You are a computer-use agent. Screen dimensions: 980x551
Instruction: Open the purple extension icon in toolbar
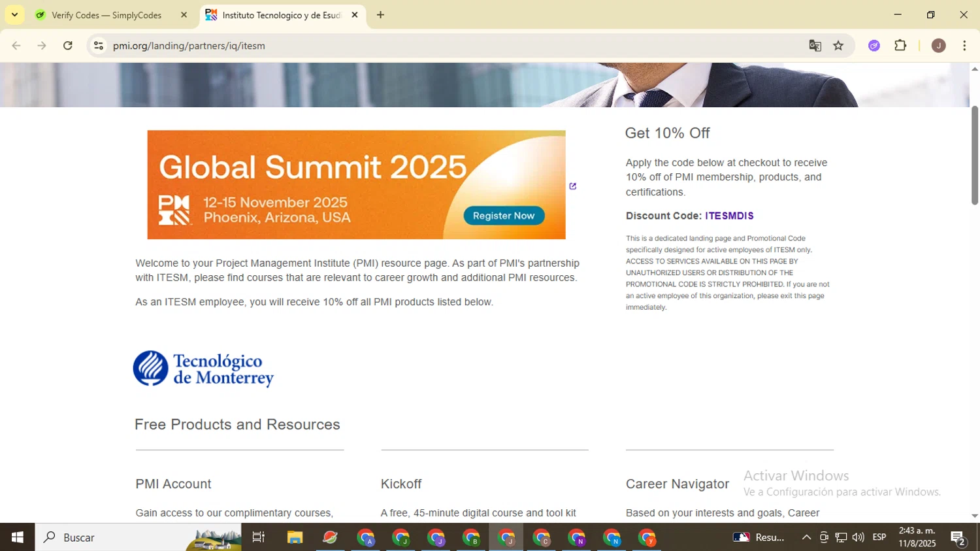[x=874, y=46]
